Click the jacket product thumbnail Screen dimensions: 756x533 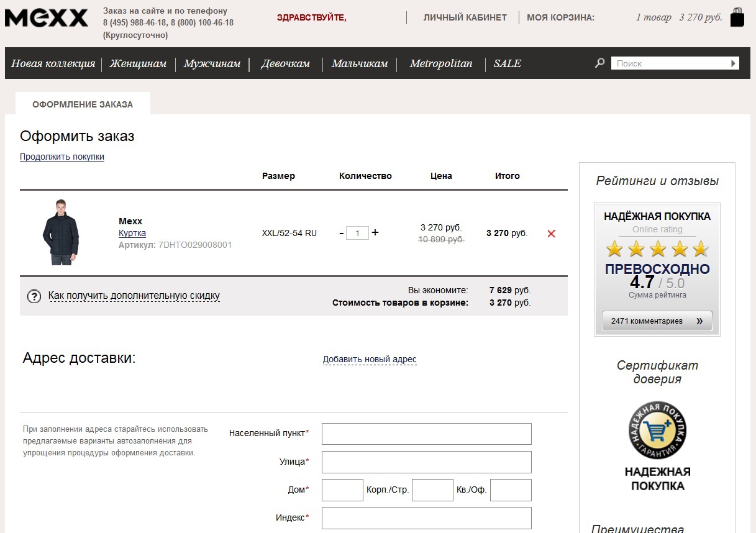[60, 232]
